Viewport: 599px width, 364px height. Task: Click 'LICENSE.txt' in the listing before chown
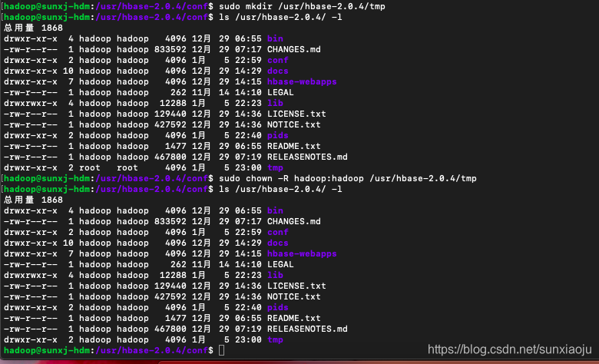coord(296,114)
